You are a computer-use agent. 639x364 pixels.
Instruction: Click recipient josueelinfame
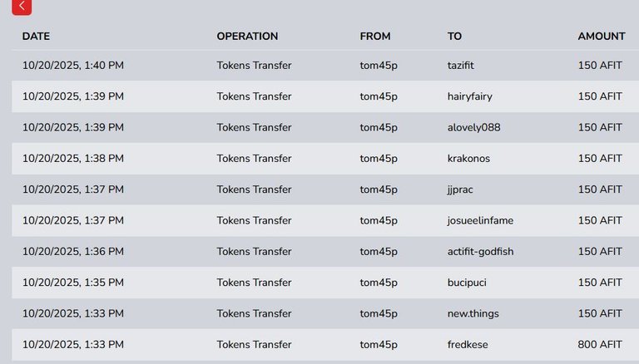coord(480,220)
